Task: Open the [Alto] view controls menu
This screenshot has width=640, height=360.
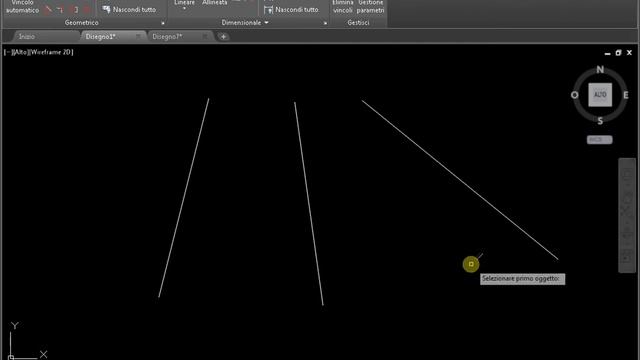Action: 20,52
